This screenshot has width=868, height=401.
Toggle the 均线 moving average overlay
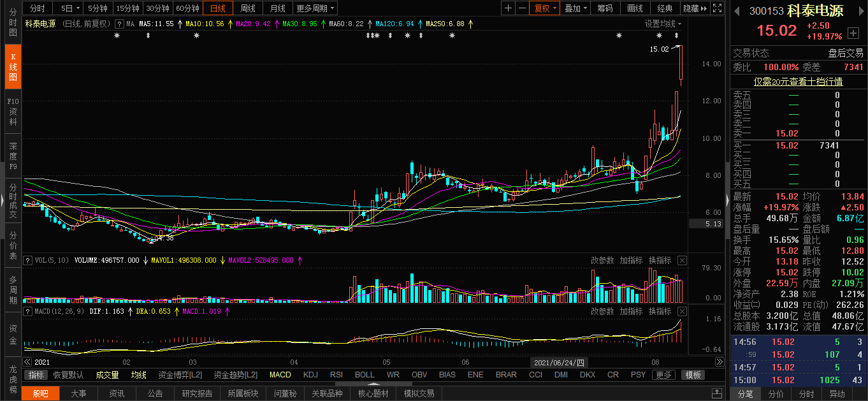click(x=138, y=375)
